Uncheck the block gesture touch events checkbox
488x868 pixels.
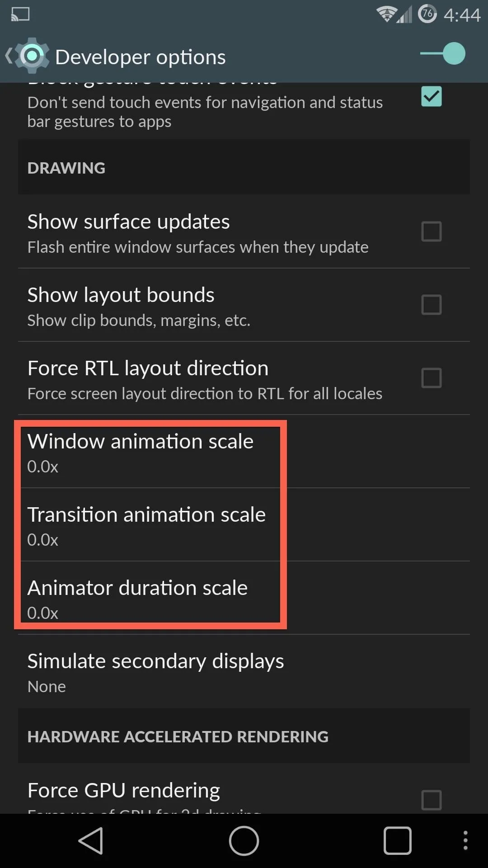[x=432, y=96]
